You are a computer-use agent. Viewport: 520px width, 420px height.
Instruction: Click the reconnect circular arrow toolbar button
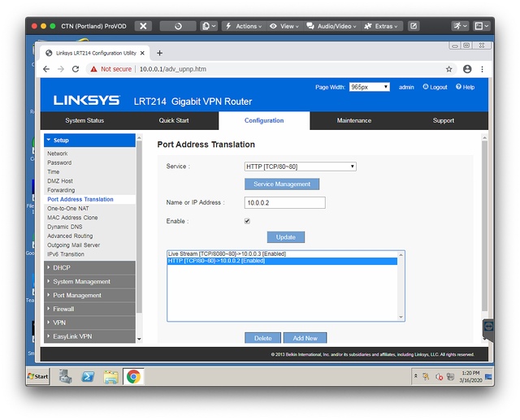pos(178,26)
